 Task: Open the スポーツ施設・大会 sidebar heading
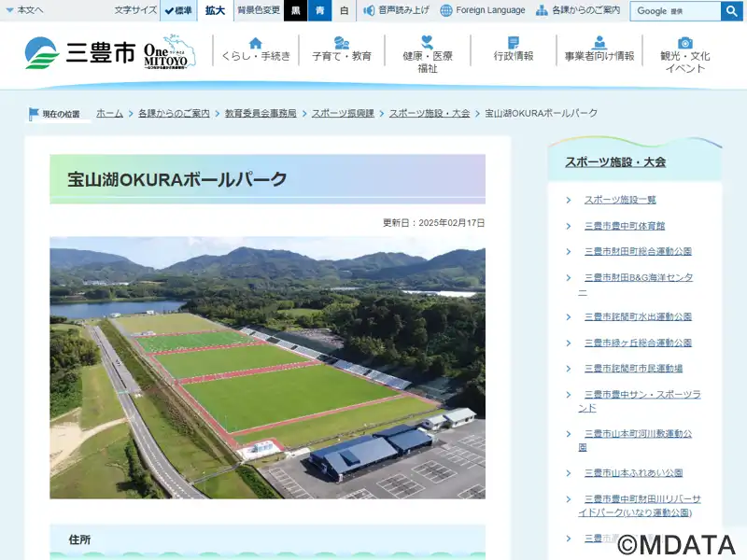(615, 161)
